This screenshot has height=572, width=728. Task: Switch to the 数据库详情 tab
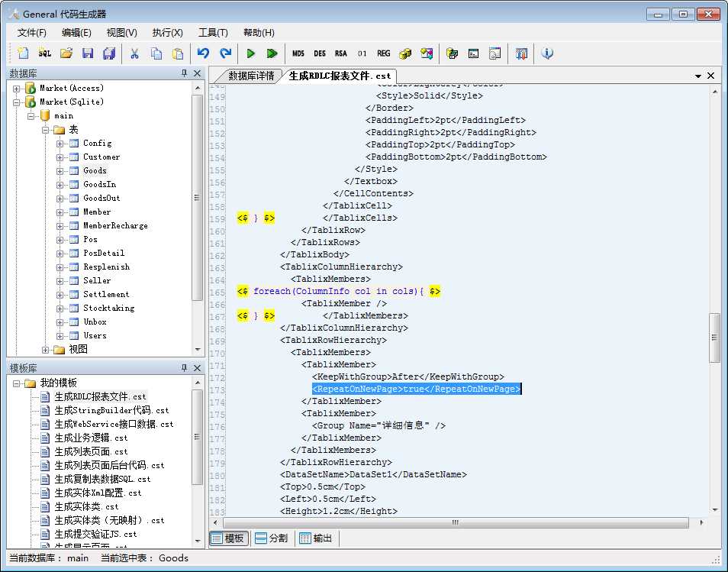click(x=250, y=76)
